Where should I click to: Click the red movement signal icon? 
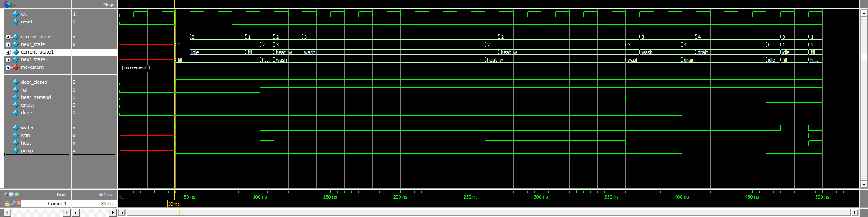click(x=16, y=67)
